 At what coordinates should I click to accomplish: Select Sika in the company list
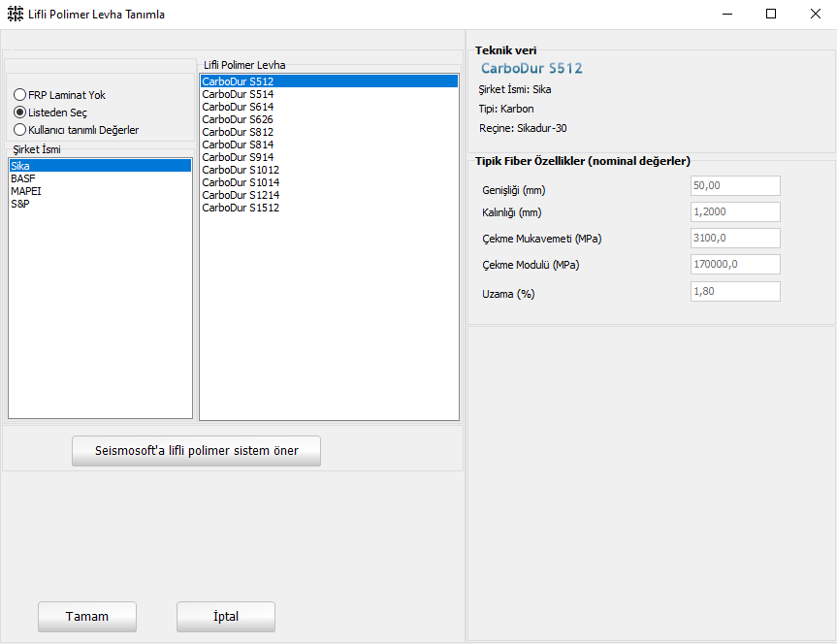[x=100, y=166]
